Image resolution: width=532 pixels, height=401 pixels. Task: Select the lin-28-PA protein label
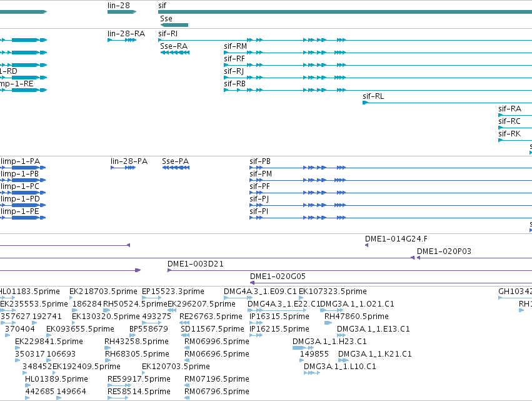coord(129,161)
